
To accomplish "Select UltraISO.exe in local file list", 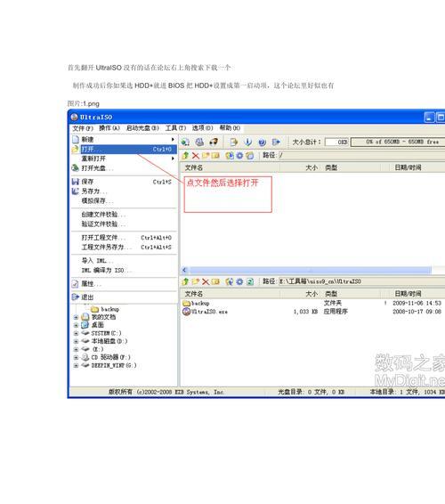I will tap(205, 312).
